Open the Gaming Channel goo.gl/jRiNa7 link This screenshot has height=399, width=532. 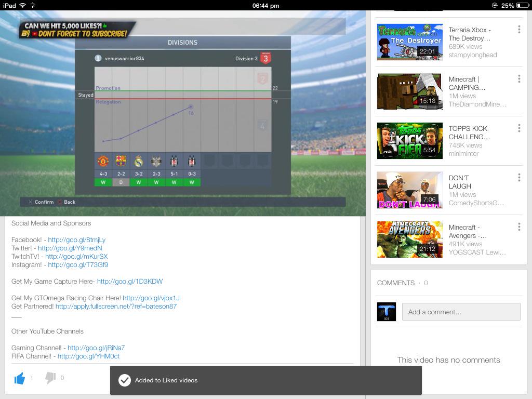point(96,348)
